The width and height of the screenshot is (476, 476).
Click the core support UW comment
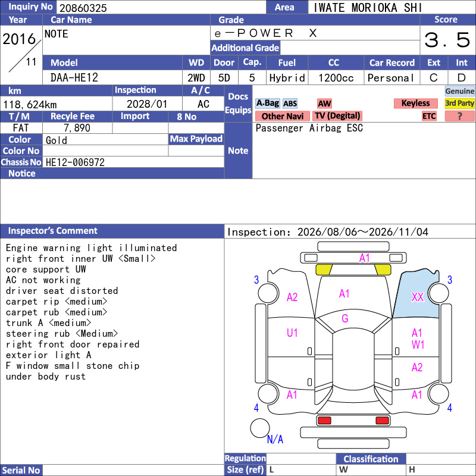click(46, 270)
